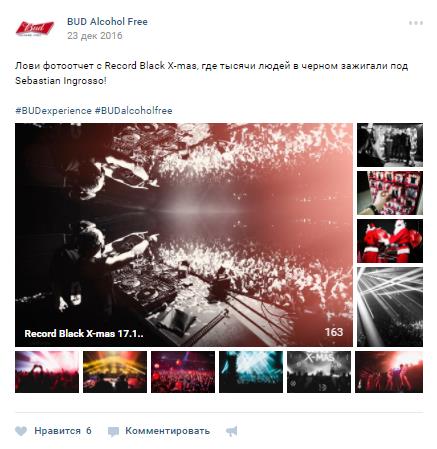Click the #BUDalcoholfree hashtag
The width and height of the screenshot is (437, 449).
pyautogui.click(x=134, y=111)
